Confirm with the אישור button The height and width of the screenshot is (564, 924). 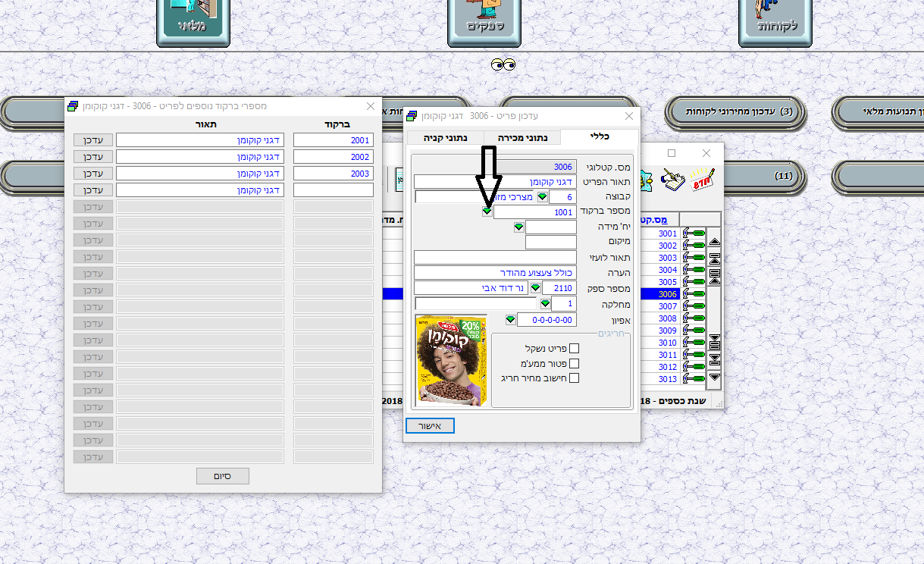[x=431, y=425]
